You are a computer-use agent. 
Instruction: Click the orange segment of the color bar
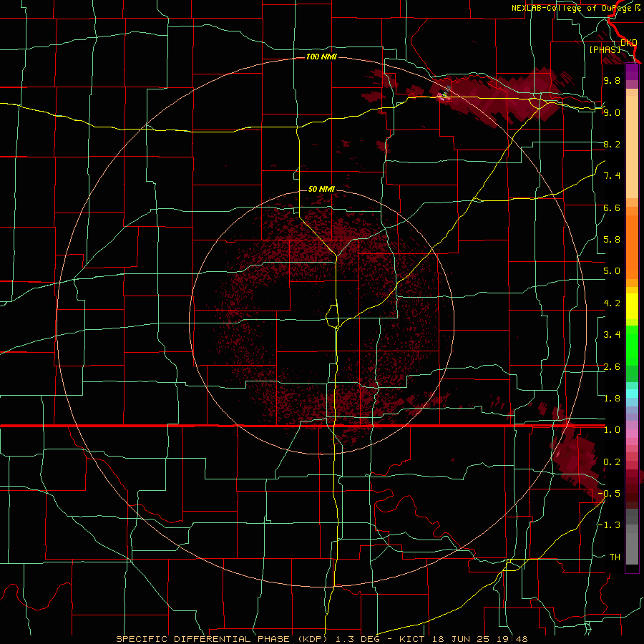[632, 246]
